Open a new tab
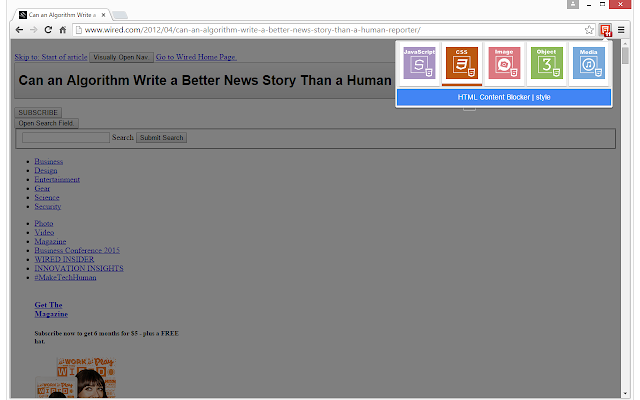The image size is (640, 400). [120, 15]
